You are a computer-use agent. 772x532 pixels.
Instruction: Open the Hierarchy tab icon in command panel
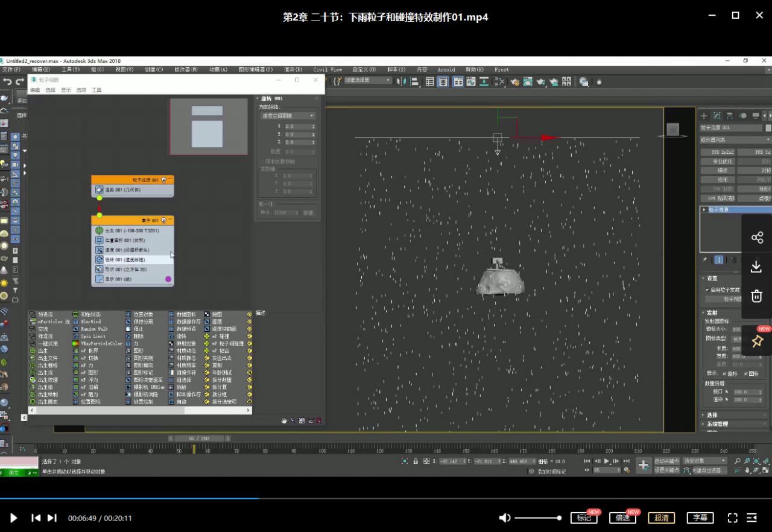pyautogui.click(x=730, y=115)
